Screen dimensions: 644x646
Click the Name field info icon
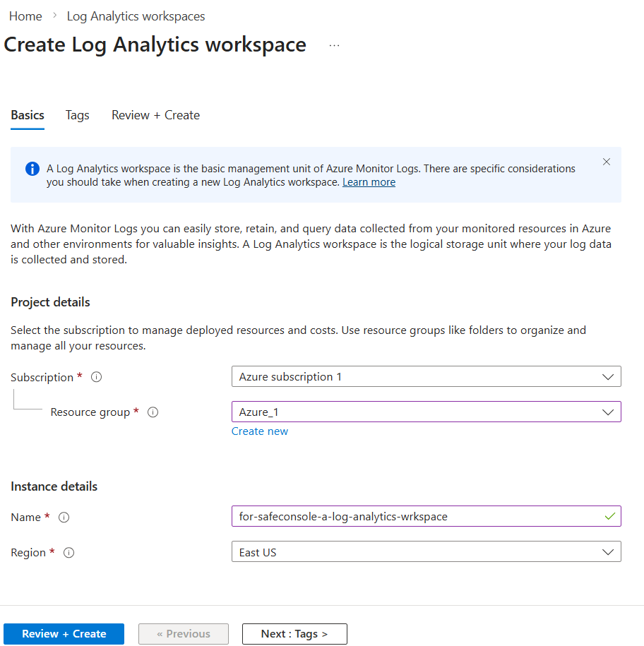pos(64,517)
